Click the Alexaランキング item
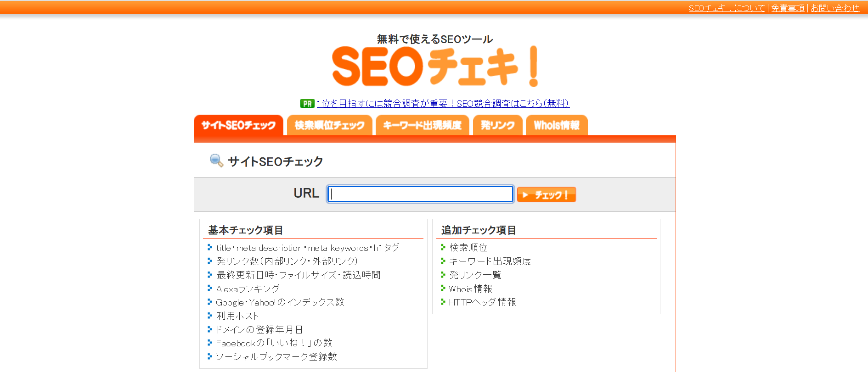The height and width of the screenshot is (372, 868). pos(248,289)
